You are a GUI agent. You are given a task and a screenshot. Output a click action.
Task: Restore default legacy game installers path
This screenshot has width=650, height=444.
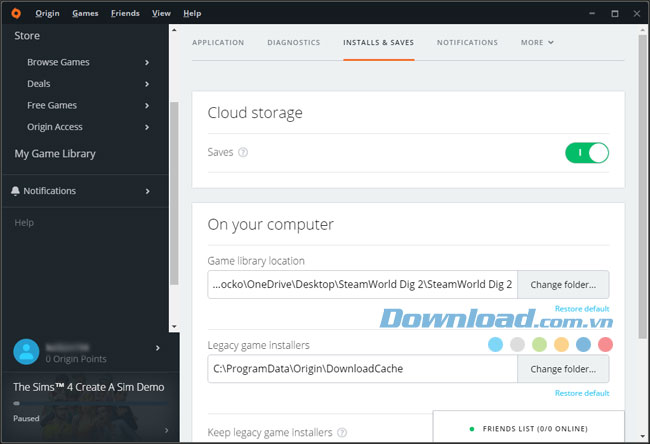point(582,393)
